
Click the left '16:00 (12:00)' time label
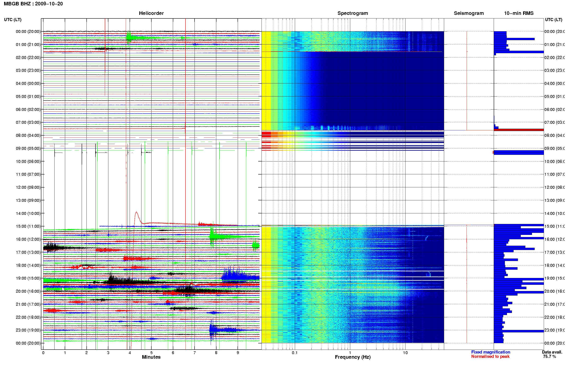(x=28, y=239)
